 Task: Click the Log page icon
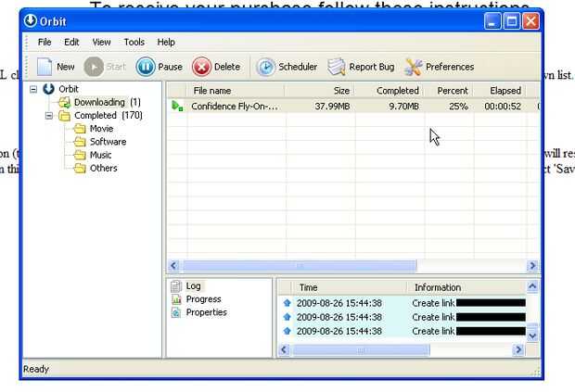pos(176,286)
